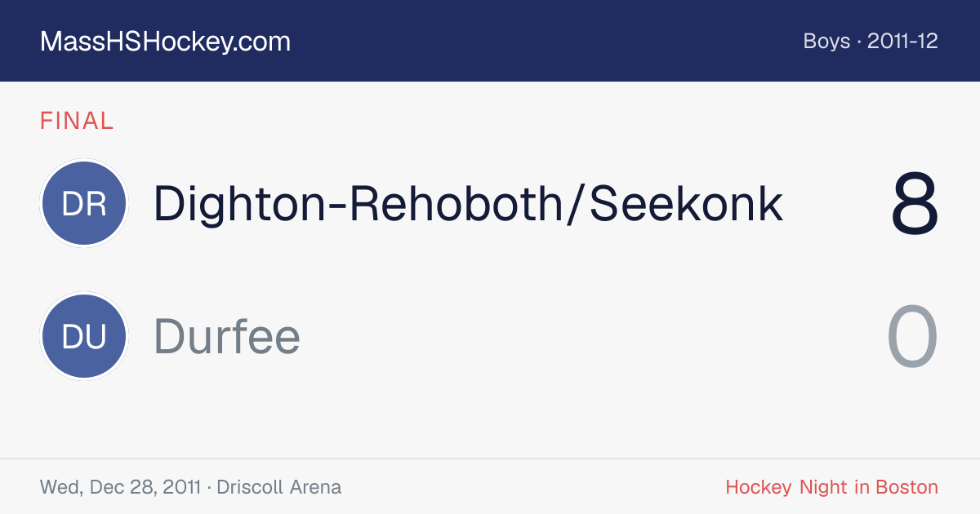Screen dimensions: 980x514
Task: Click the footer divider line area
Action: 490,459
